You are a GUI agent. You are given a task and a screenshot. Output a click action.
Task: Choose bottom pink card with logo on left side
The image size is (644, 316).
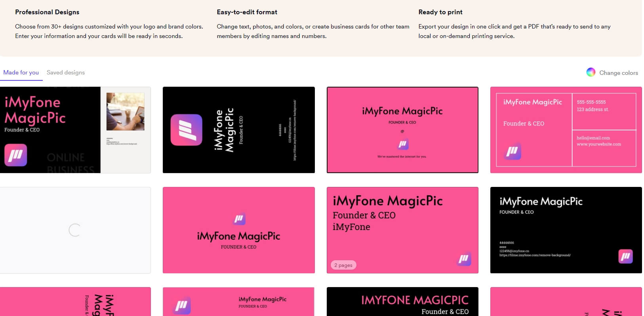pos(239,301)
